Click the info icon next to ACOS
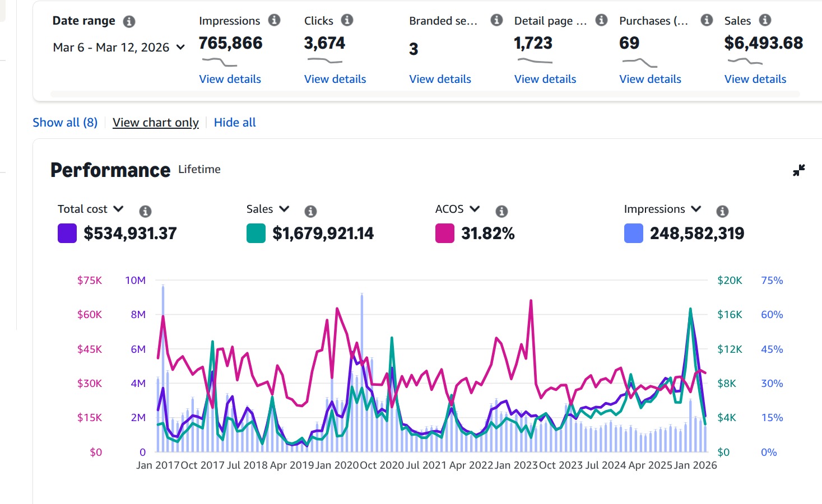This screenshot has height=504, width=822. coord(501,211)
